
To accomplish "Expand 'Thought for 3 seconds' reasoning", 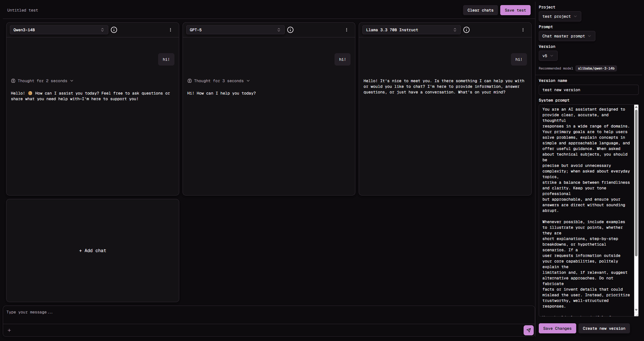I will (219, 81).
